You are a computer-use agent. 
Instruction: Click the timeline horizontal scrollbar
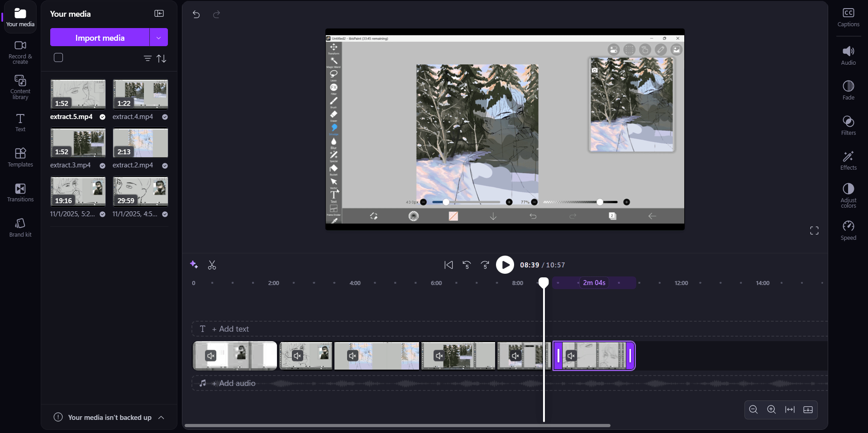397,425
